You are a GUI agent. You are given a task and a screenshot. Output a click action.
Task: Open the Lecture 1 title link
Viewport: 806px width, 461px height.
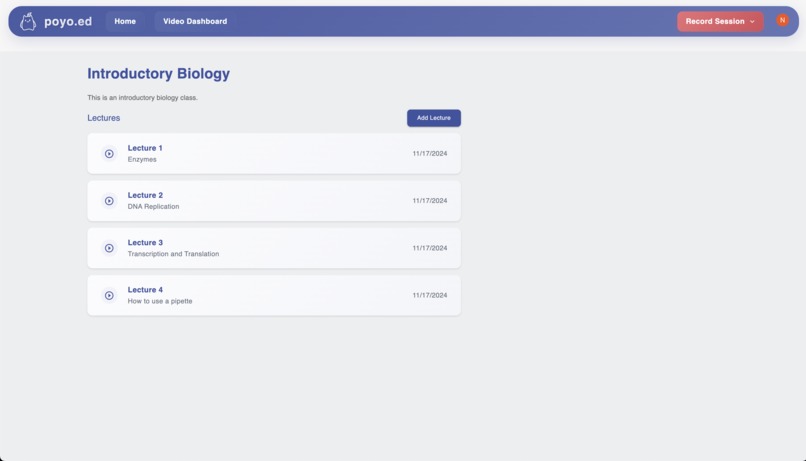(145, 148)
